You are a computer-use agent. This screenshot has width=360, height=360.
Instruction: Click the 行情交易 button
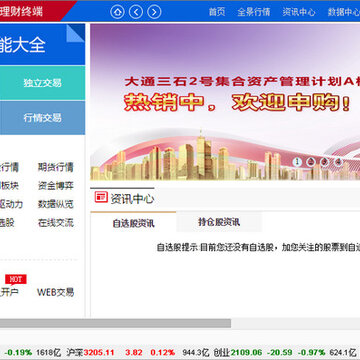coord(42,118)
